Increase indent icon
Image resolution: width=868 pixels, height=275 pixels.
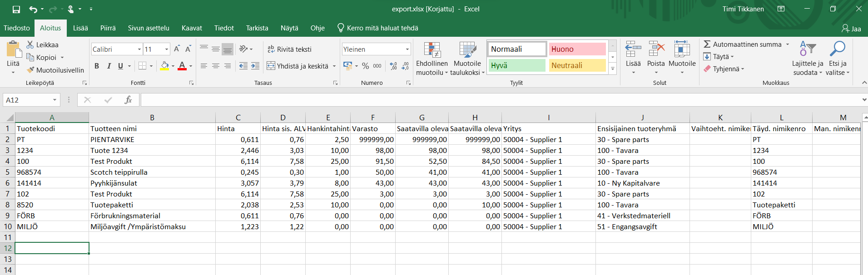point(255,66)
